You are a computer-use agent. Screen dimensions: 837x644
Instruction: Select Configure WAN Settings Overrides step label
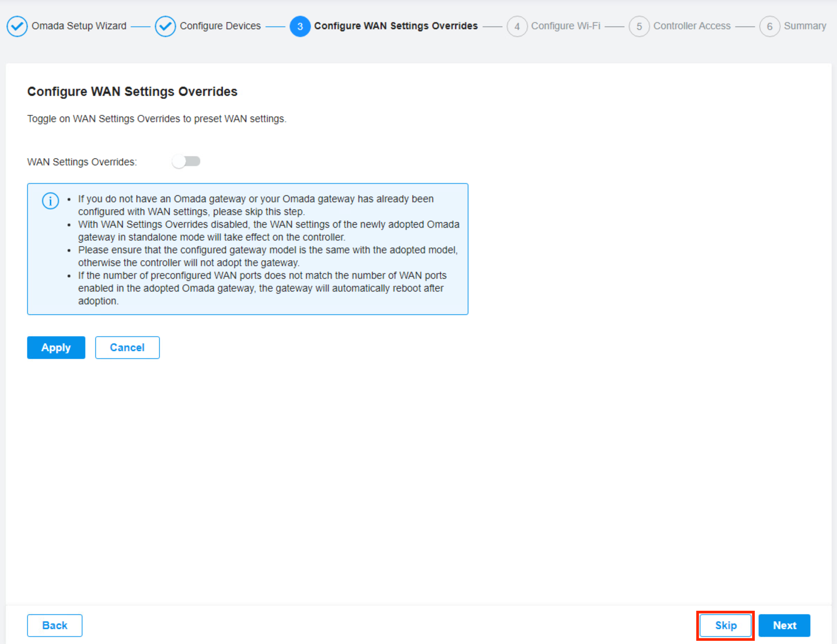(x=396, y=26)
